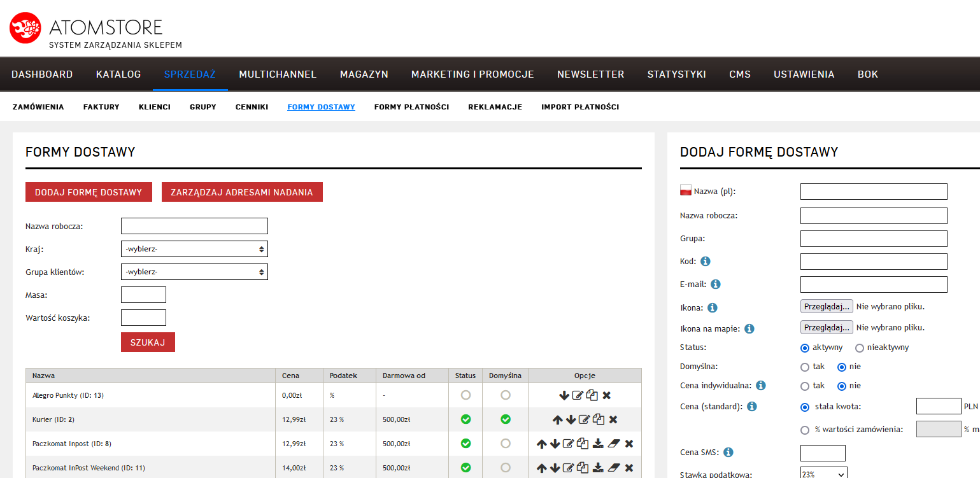Click download icon for Paczkomat InPost Weekend

tap(598, 468)
